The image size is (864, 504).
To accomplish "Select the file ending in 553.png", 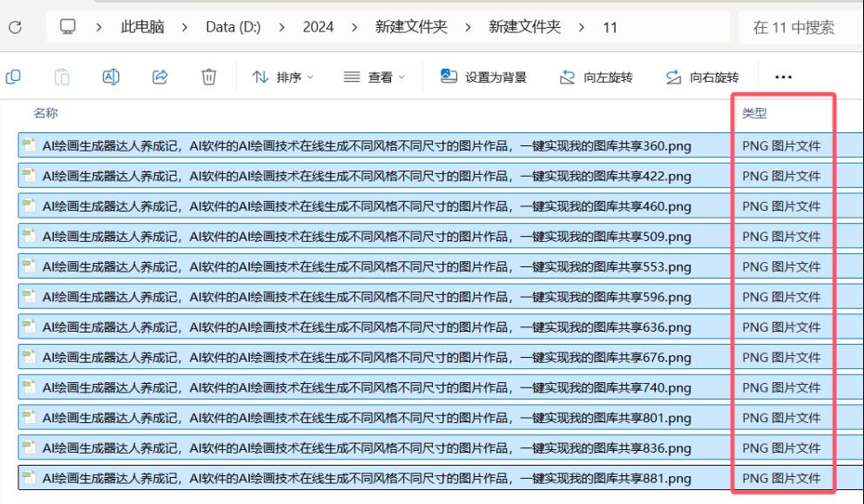I will pyautogui.click(x=440, y=266).
